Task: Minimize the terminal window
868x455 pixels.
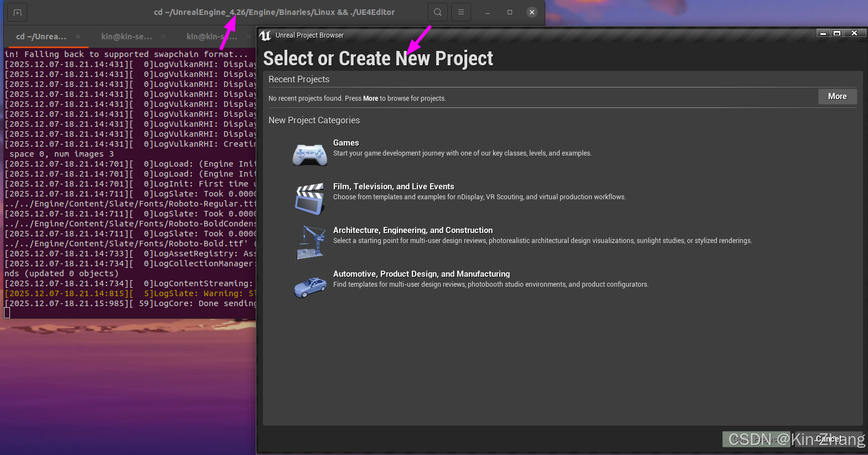Action: click(x=488, y=12)
